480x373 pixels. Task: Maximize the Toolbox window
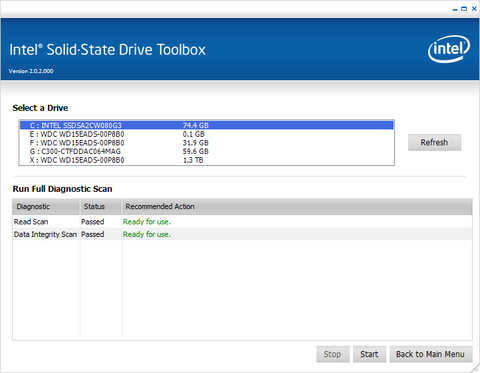(x=464, y=9)
